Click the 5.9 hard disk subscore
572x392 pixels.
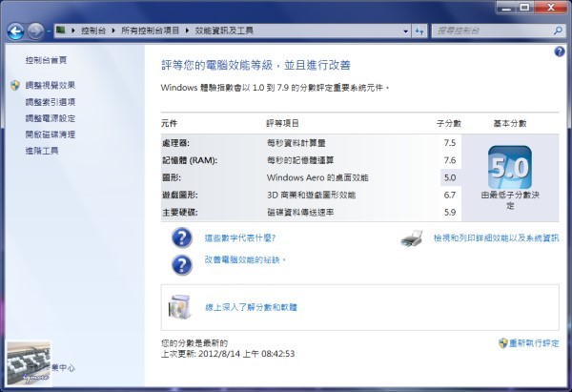point(450,212)
